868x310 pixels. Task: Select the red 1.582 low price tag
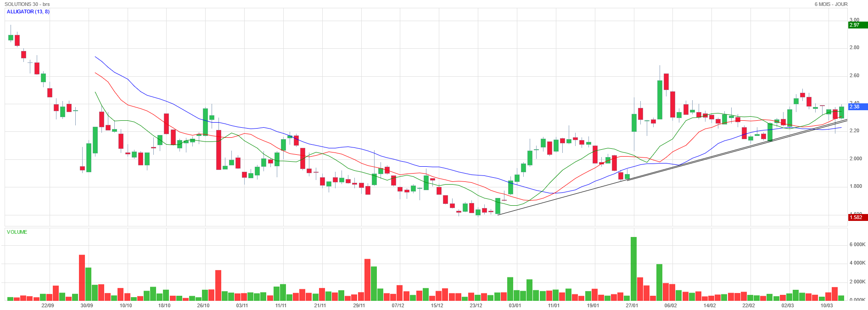[858, 217]
